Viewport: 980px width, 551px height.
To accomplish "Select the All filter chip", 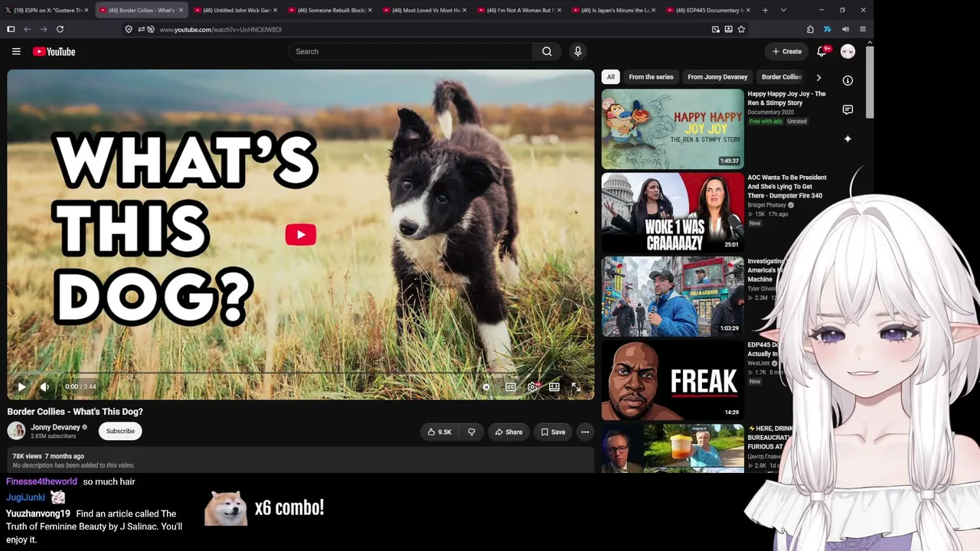I will tap(610, 77).
